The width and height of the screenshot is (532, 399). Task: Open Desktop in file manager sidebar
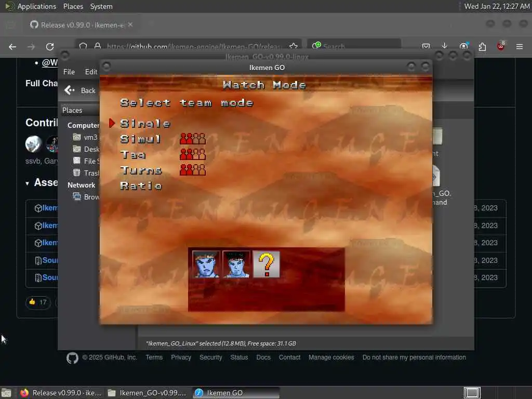(86, 149)
